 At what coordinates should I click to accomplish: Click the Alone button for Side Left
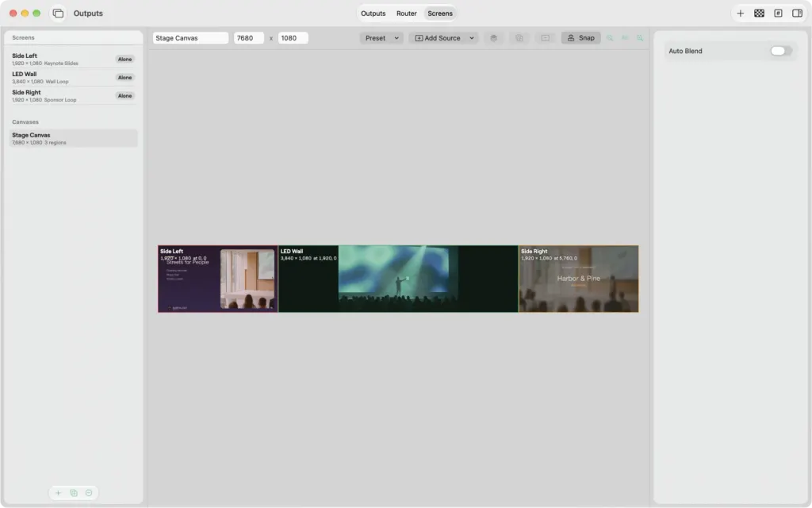[124, 59]
